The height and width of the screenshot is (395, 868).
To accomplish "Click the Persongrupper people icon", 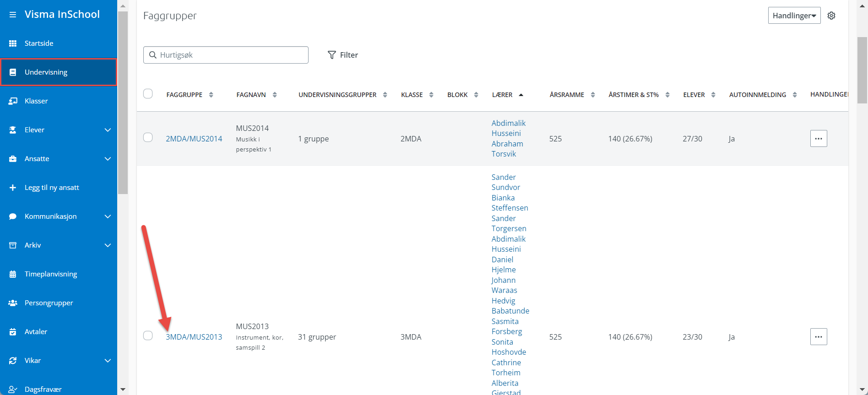I will [x=13, y=303].
